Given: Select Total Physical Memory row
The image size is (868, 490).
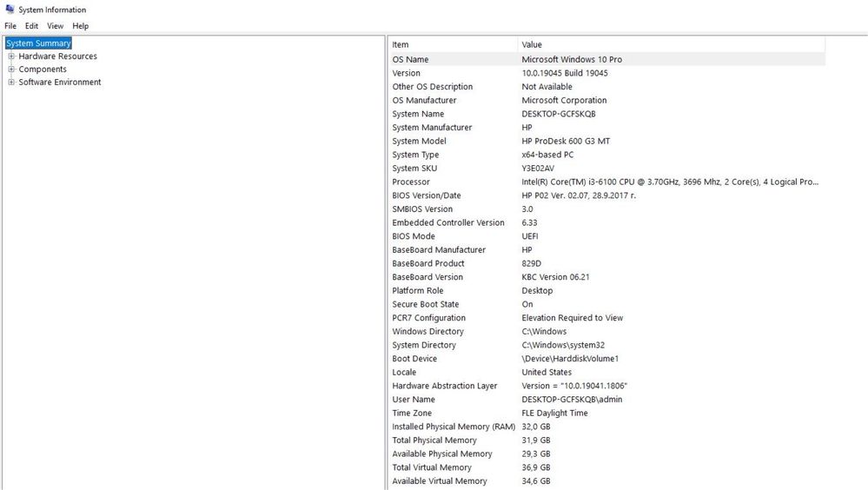Looking at the screenshot, I should tap(606, 440).
